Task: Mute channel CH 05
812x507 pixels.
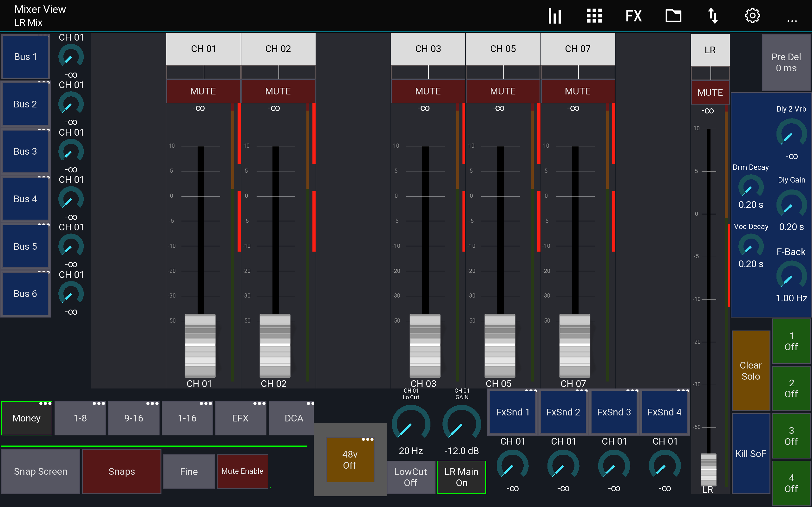Action: pos(503,91)
